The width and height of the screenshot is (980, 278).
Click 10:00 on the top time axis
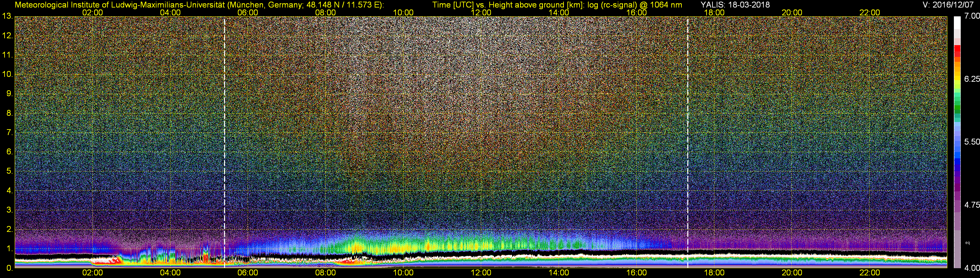point(403,12)
